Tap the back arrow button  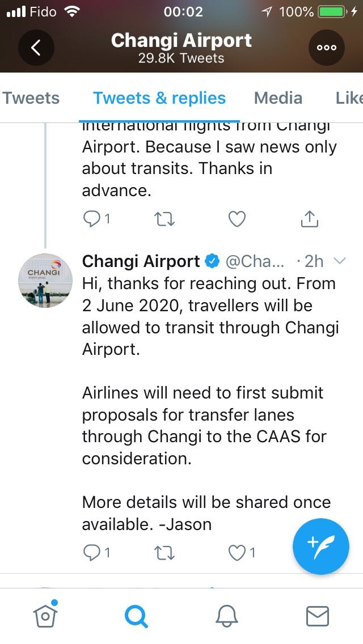(x=36, y=48)
